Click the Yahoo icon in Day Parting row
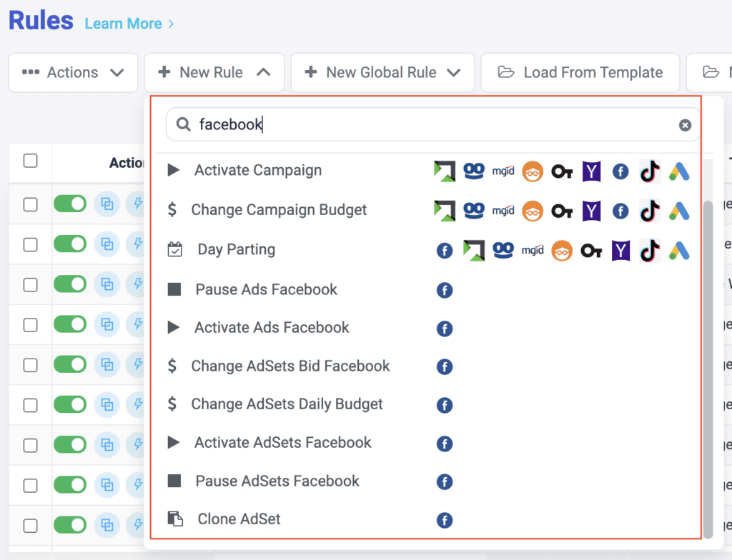Viewport: 732px width, 560px height. pyautogui.click(x=621, y=251)
